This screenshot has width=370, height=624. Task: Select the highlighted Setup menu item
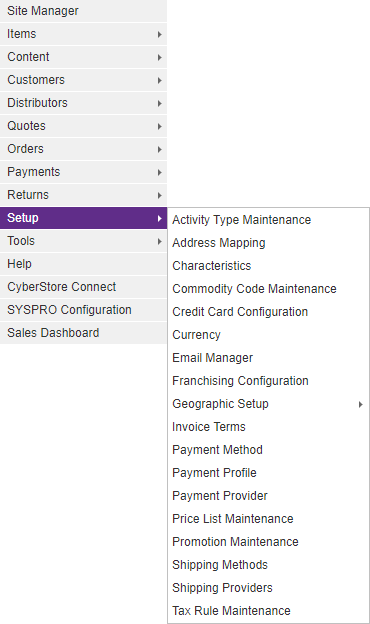pyautogui.click(x=83, y=218)
